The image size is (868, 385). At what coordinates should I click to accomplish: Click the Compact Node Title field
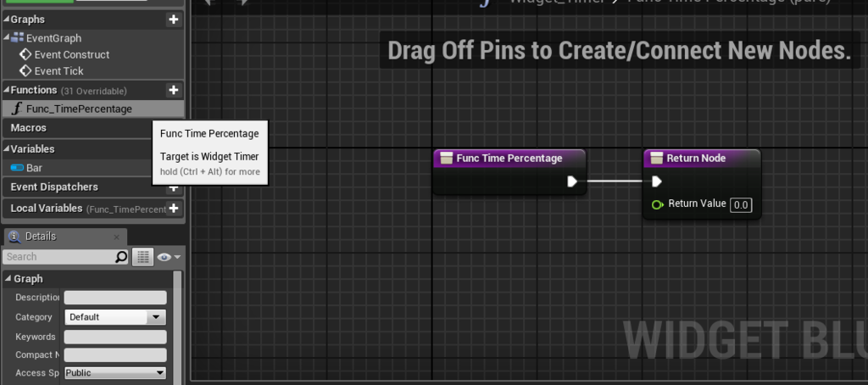click(x=115, y=355)
